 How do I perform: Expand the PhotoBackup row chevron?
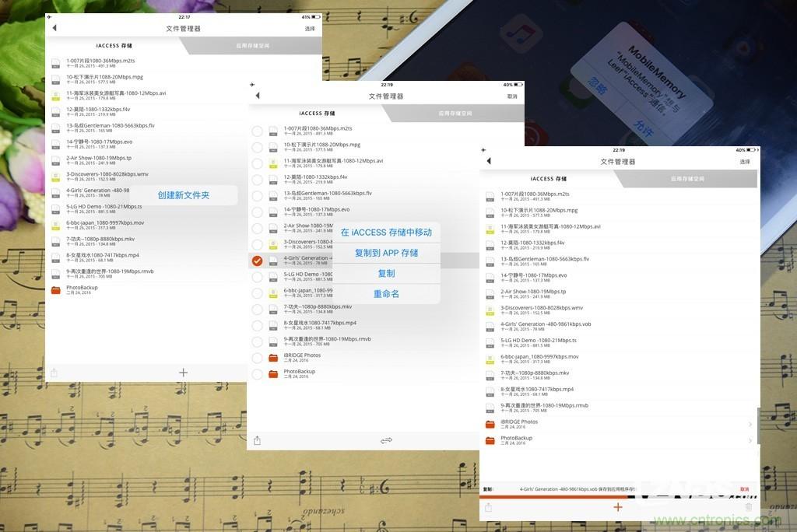[749, 441]
